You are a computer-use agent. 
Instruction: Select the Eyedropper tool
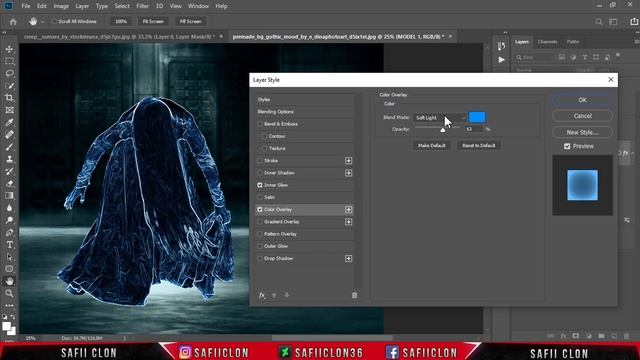[x=9, y=122]
